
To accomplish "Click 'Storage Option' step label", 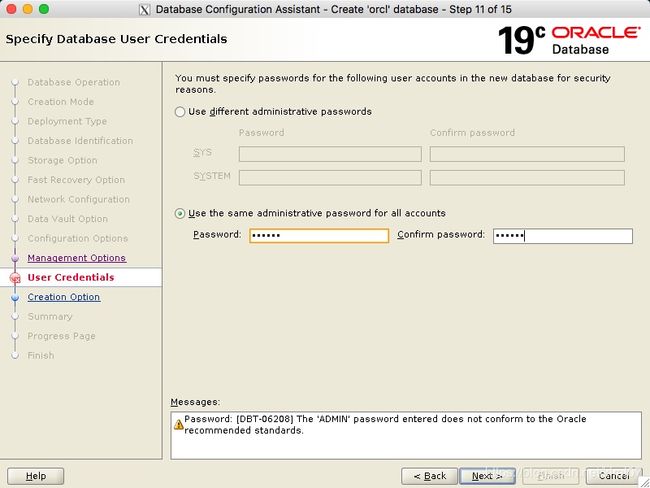I will click(x=62, y=160).
